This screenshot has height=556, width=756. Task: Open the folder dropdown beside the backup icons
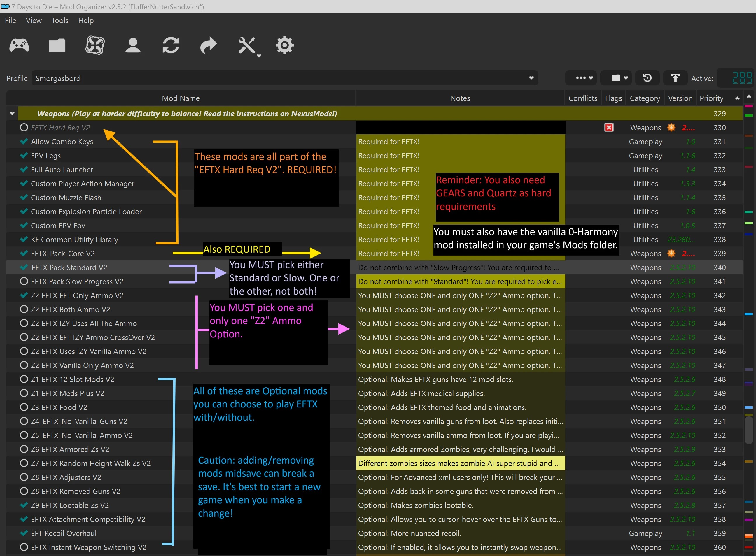(x=616, y=78)
